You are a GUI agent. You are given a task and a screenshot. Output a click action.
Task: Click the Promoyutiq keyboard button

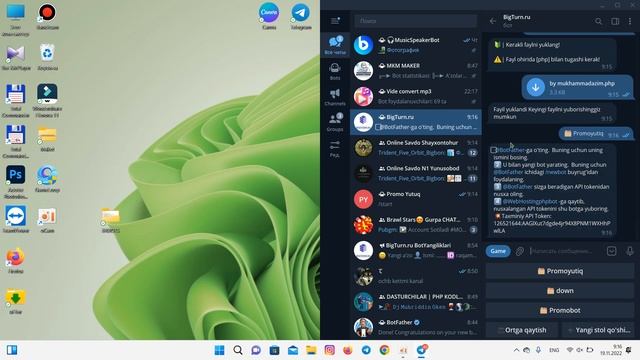(x=560, y=271)
